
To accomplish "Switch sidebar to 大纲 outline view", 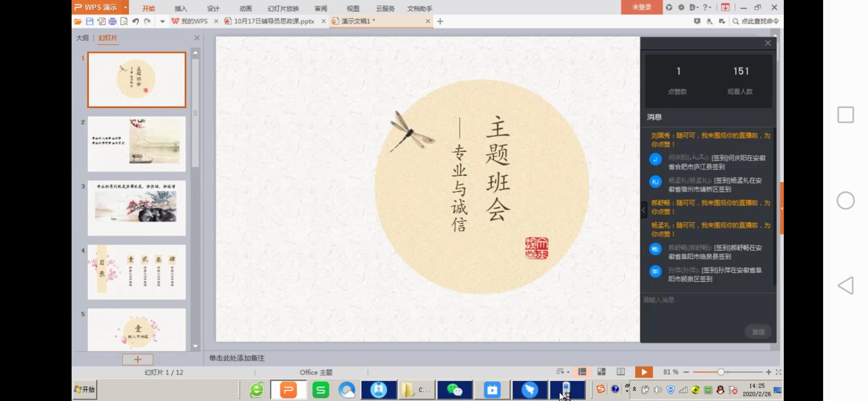I will point(82,38).
